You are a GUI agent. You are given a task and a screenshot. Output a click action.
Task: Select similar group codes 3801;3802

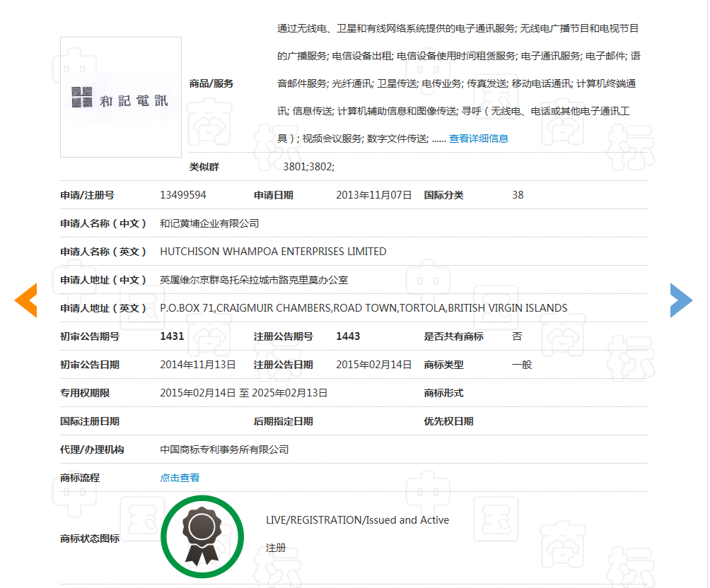pyautogui.click(x=308, y=167)
